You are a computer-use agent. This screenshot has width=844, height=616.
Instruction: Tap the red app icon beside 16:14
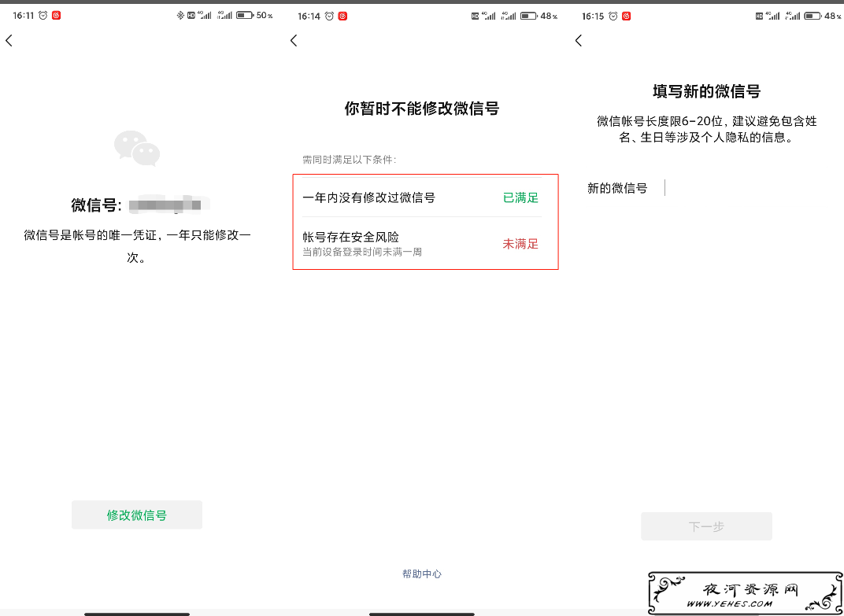342,17
